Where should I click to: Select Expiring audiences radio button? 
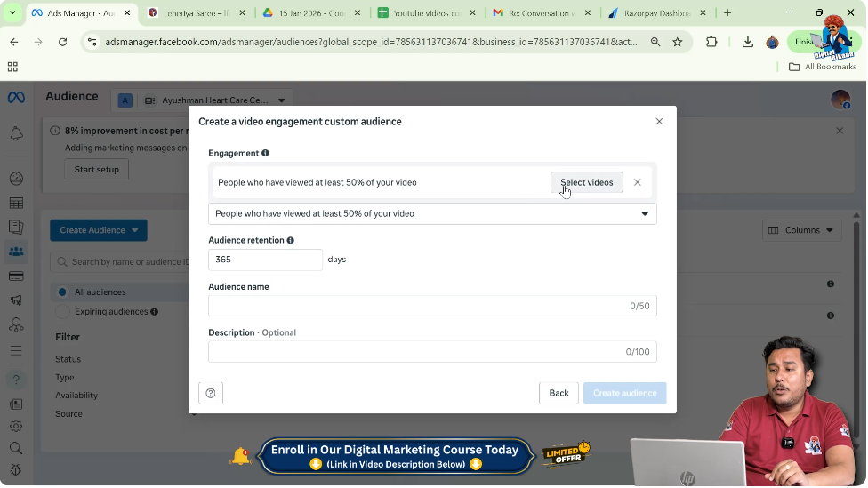pos(62,311)
